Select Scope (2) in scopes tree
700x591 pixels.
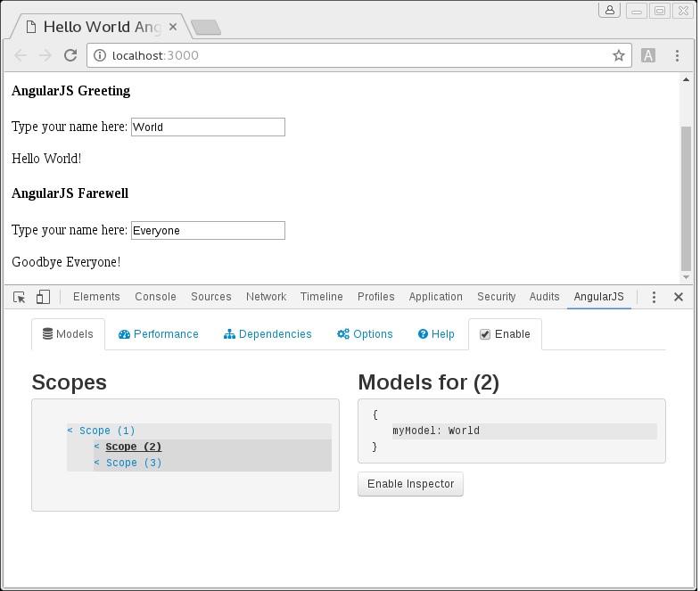coord(134,447)
